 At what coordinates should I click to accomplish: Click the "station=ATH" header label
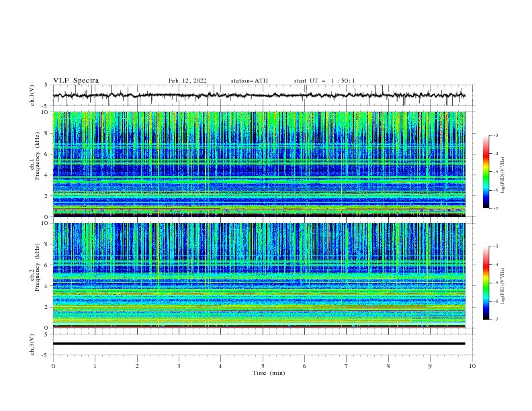click(x=249, y=81)
